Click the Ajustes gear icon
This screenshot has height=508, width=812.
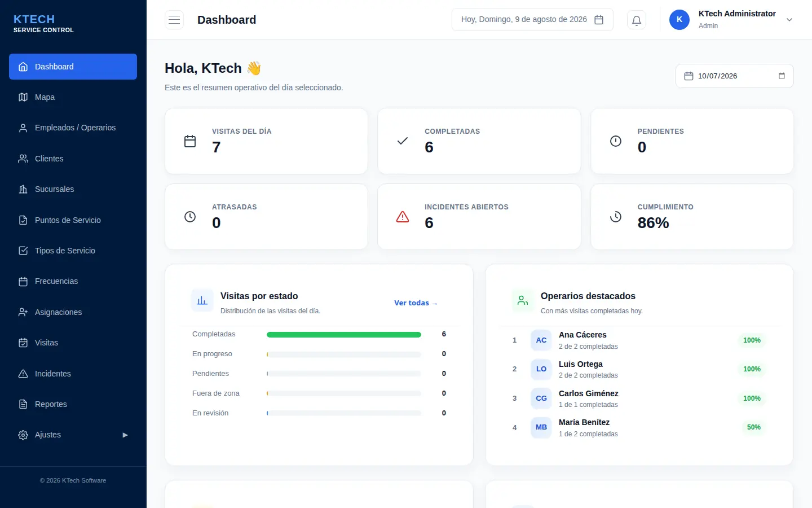(23, 435)
